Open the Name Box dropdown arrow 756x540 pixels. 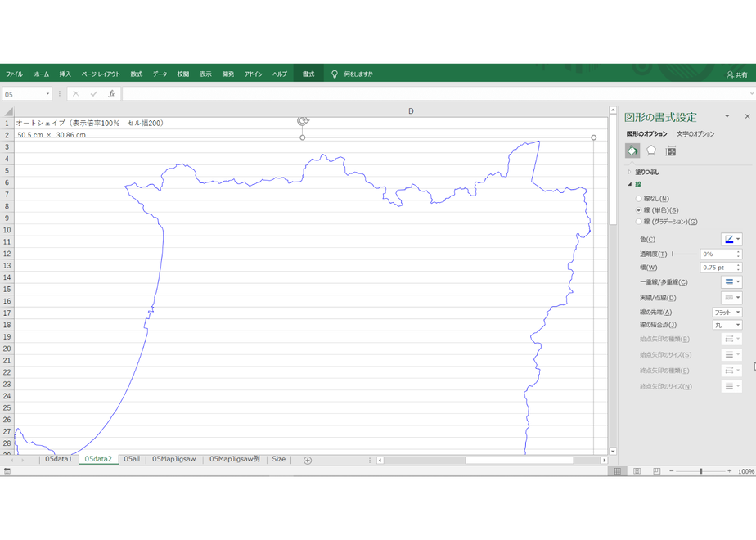47,94
